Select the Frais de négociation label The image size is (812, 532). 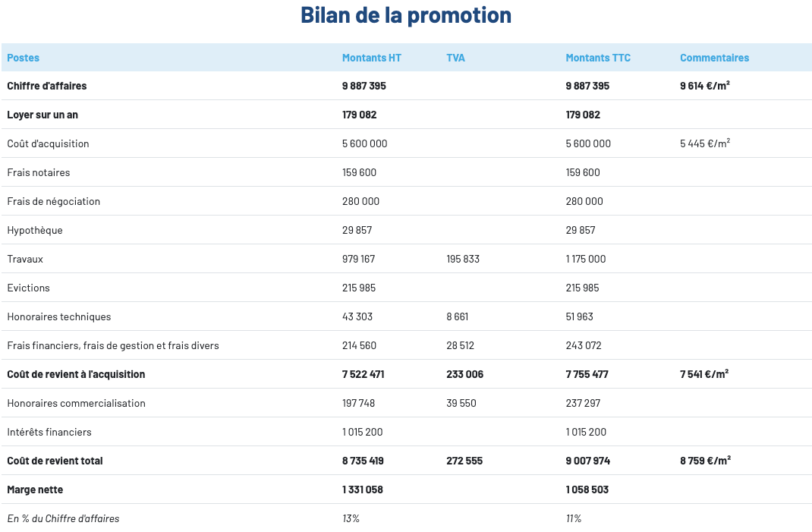53,202
